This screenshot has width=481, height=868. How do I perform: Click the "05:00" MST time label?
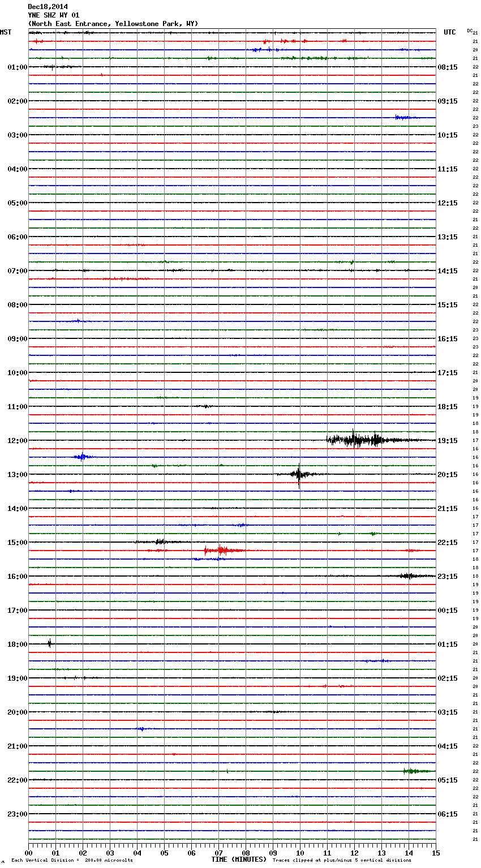18,203
